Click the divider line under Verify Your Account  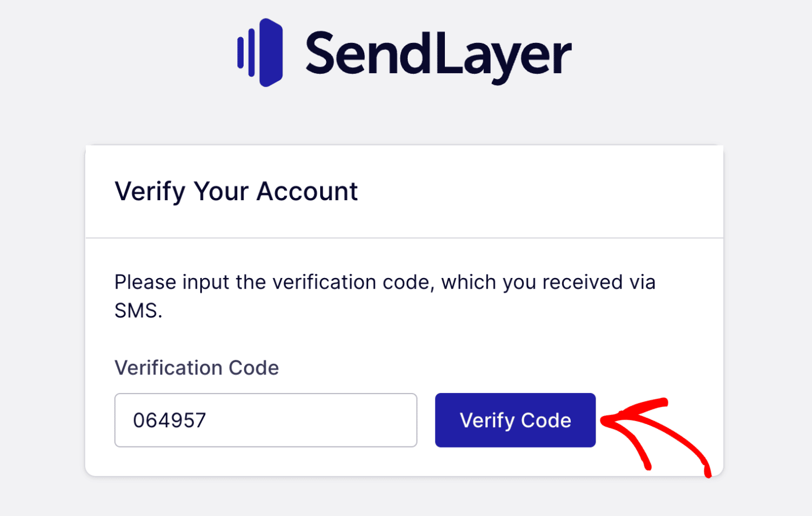[x=404, y=237]
